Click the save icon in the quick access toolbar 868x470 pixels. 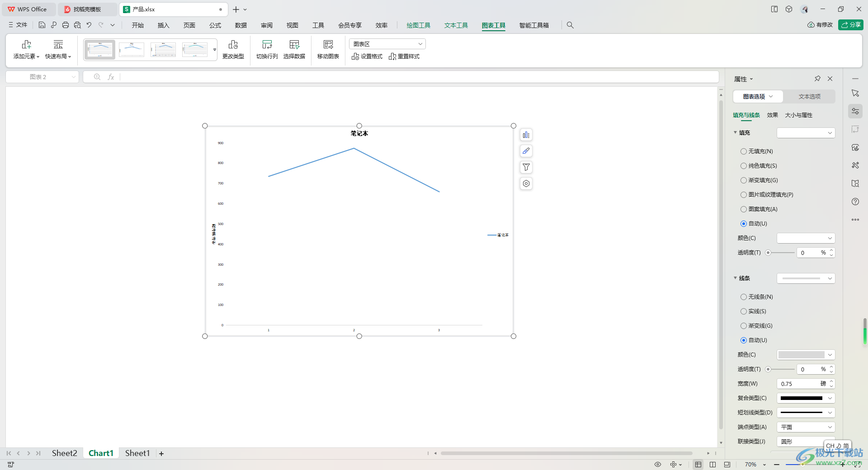42,25
